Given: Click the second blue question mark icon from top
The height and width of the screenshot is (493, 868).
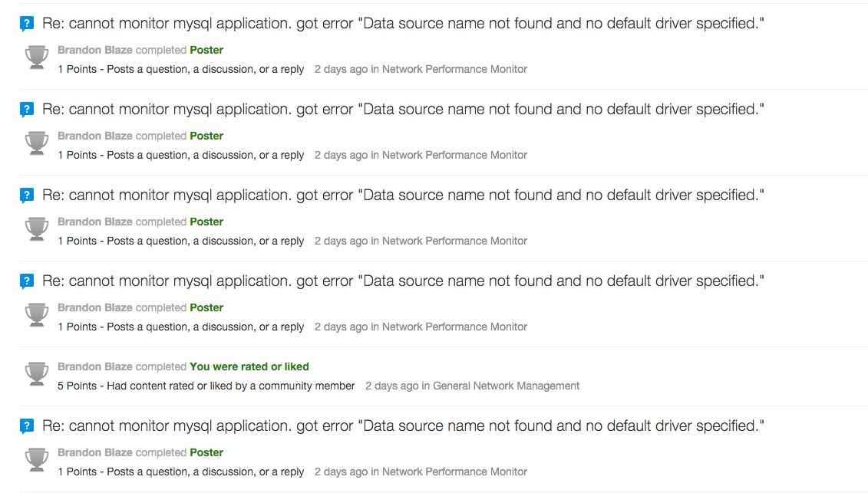Looking at the screenshot, I should point(27,110).
